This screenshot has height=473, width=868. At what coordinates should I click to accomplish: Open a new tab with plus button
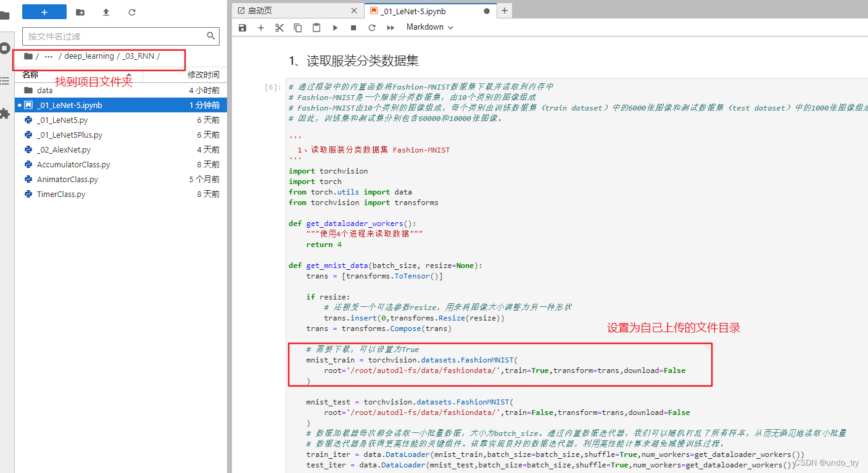tap(505, 10)
